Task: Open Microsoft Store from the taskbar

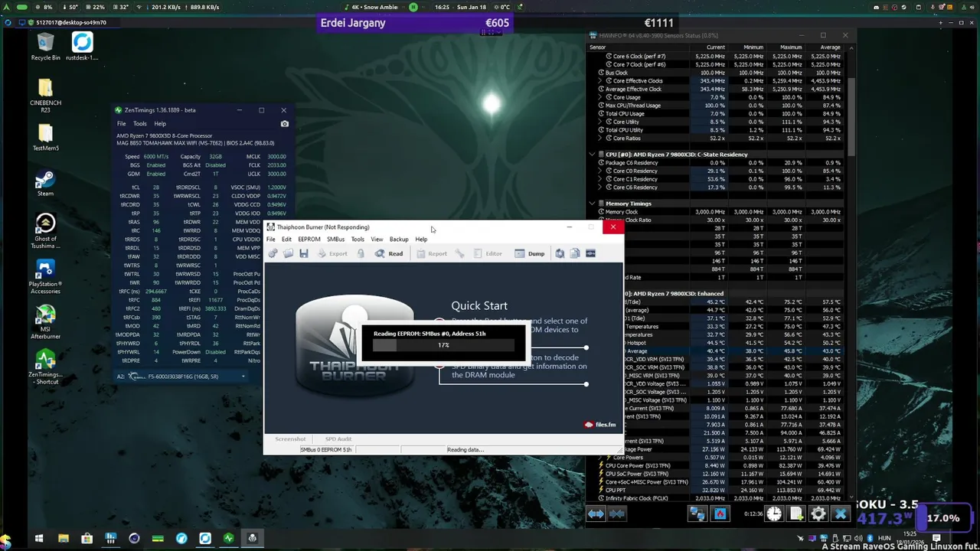Action: tap(87, 539)
